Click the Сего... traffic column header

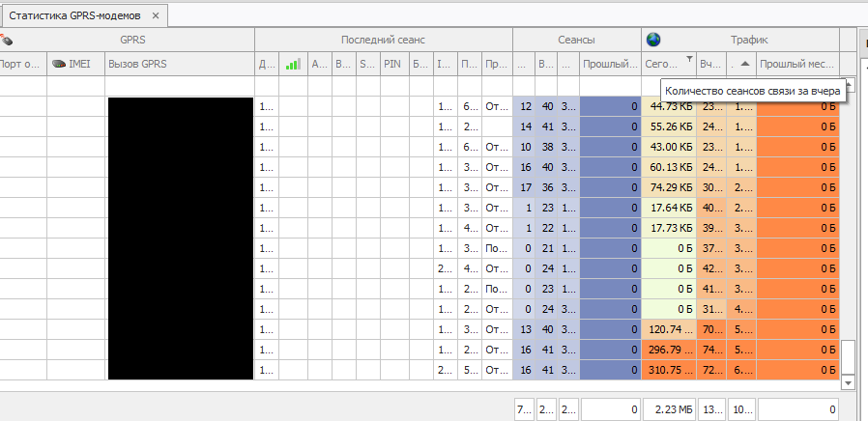point(669,64)
